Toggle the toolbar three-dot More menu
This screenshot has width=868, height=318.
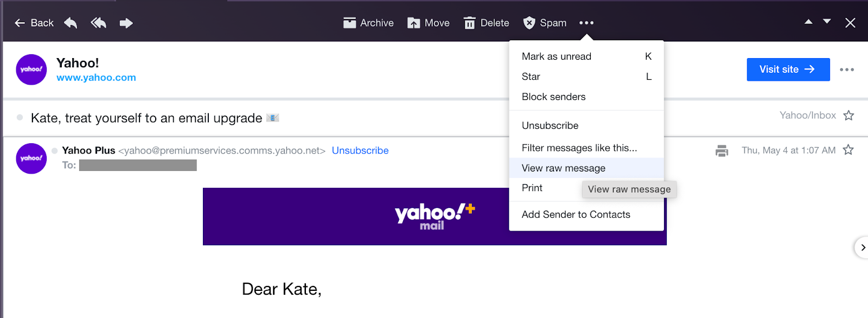(x=586, y=23)
